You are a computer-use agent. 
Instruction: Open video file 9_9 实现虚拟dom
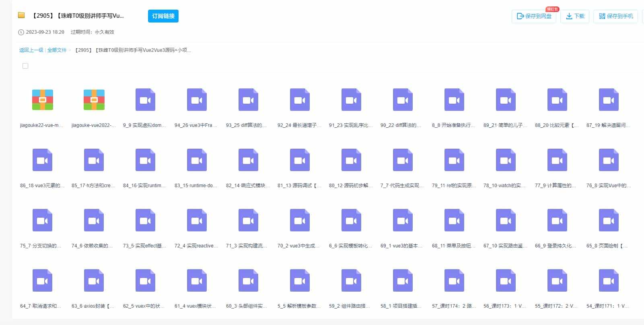pyautogui.click(x=146, y=100)
